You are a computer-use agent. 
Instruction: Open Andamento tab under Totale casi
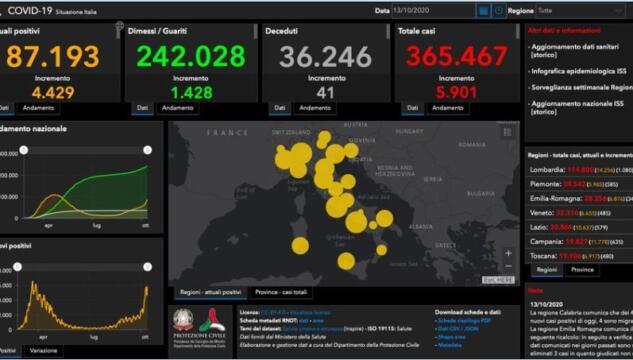pos(448,108)
